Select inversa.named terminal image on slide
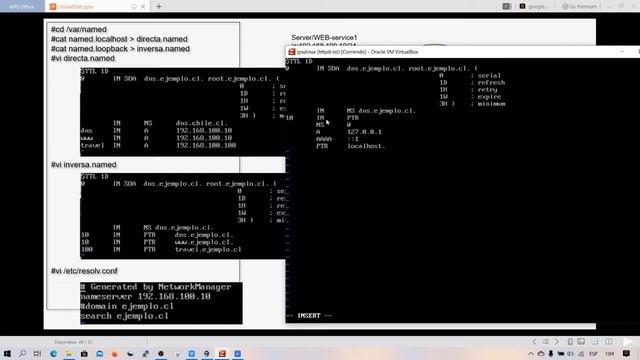Viewport: 640px width, 360px height. coord(183,216)
